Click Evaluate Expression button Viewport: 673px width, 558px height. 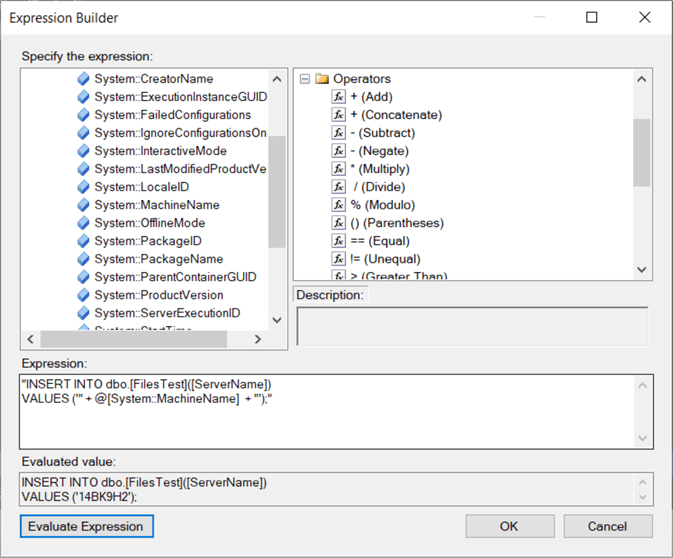pos(87,526)
